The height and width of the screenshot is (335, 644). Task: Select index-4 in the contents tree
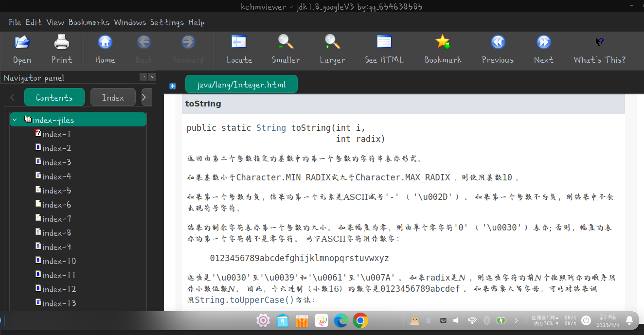click(56, 176)
